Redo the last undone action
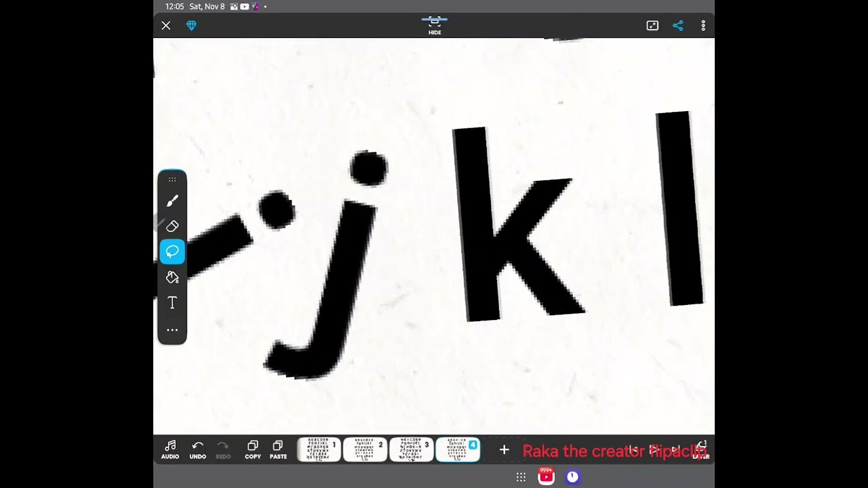Screen dimensions: 868x488 click(x=223, y=449)
